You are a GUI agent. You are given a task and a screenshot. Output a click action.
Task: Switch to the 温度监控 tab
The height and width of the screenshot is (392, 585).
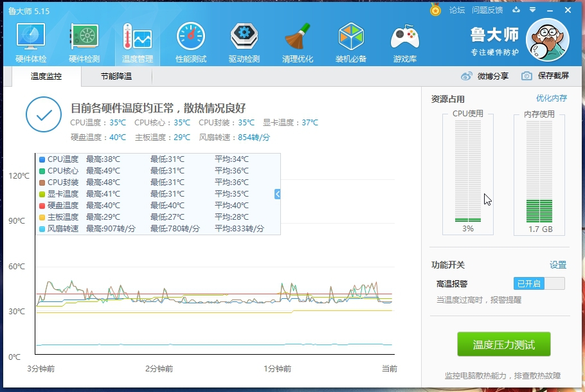(46, 76)
